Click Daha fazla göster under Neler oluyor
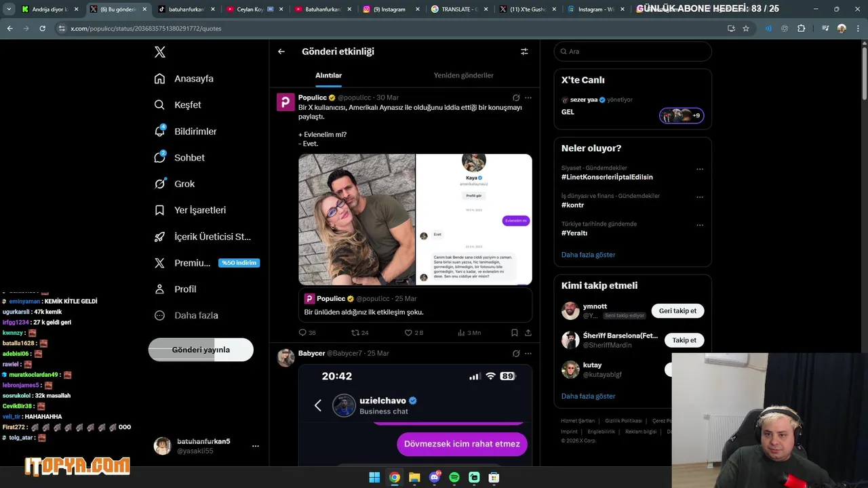The image size is (868, 488). tap(588, 255)
